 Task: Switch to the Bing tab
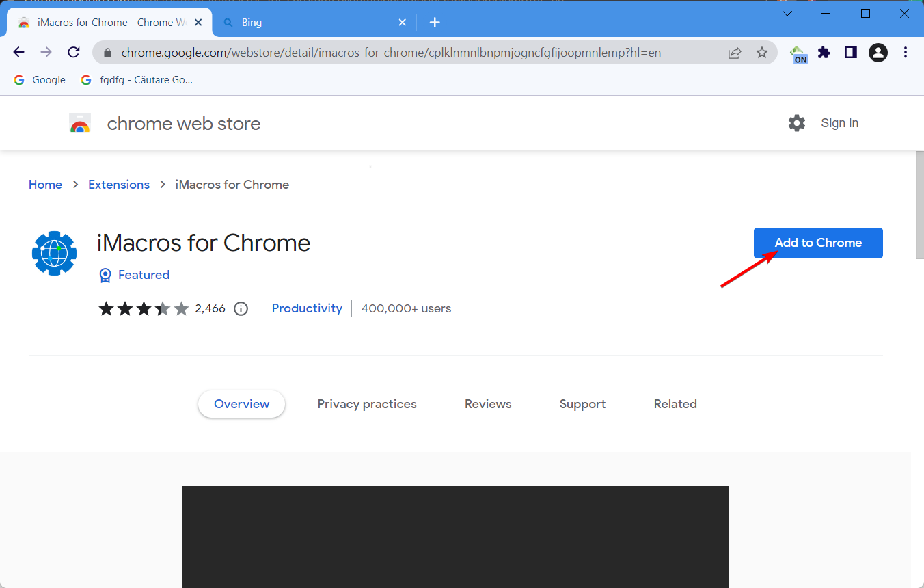[x=314, y=23]
